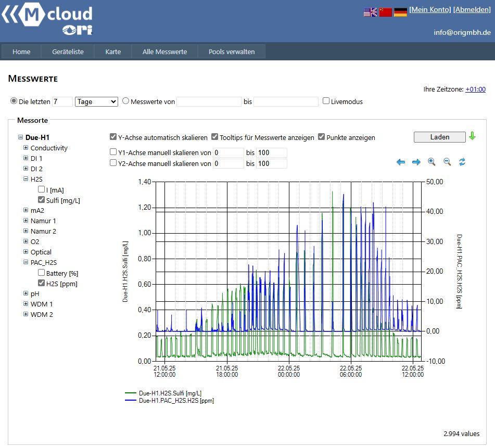Check the Battery [%] measurement box

click(41, 272)
